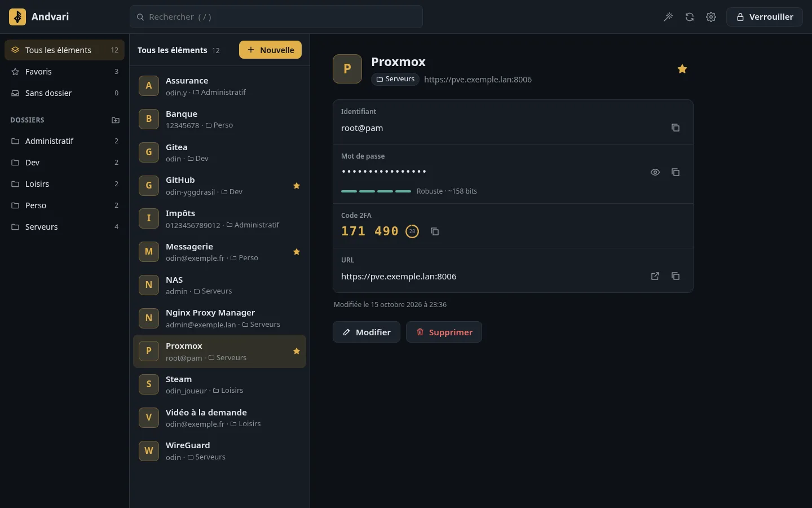Copy the Proxmox password
This screenshot has height=508, width=812.
(x=676, y=172)
